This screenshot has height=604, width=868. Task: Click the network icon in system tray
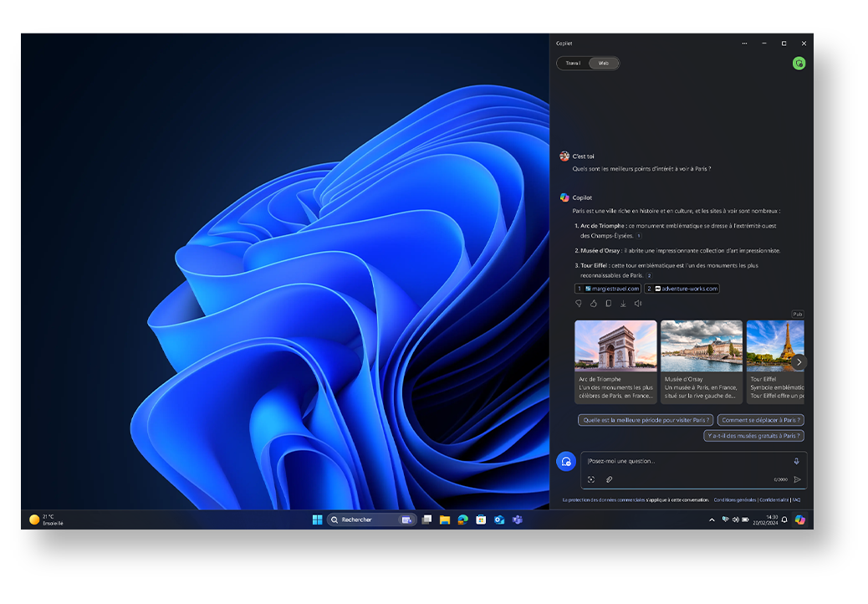click(x=725, y=520)
